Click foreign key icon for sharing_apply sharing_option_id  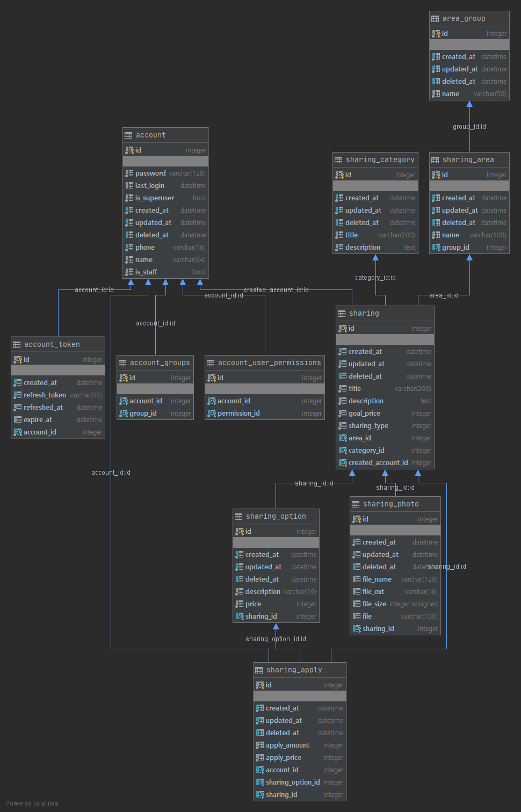click(x=260, y=782)
